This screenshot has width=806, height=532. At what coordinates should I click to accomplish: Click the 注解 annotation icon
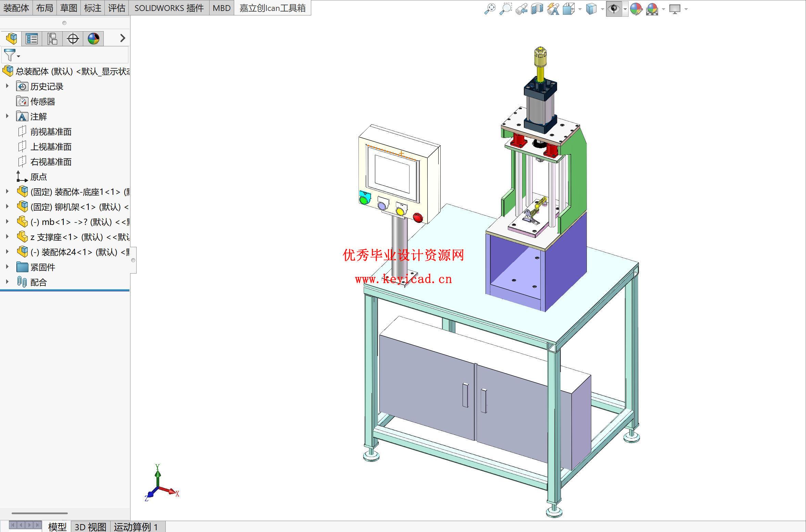[22, 116]
